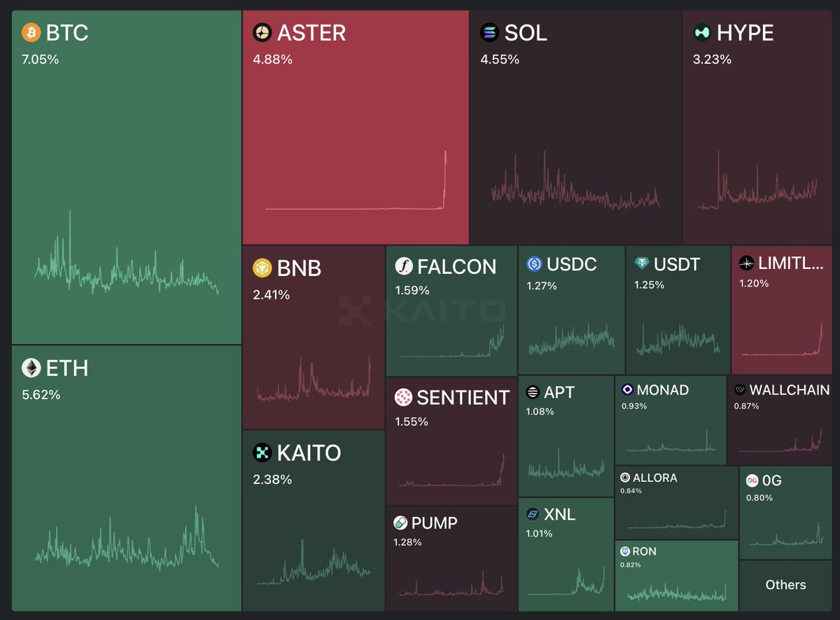Click the ALLORA token icon
Screen dimensions: 840x620
[625, 478]
